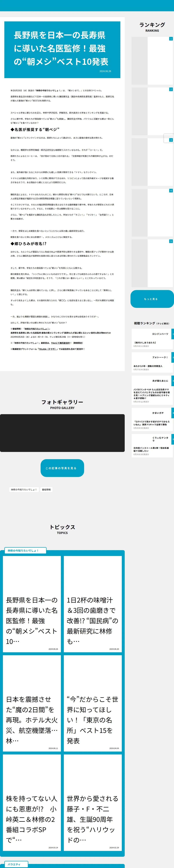174x868 pixels.
Task: Open the ranking card numbered 1
Action: point(152,61)
